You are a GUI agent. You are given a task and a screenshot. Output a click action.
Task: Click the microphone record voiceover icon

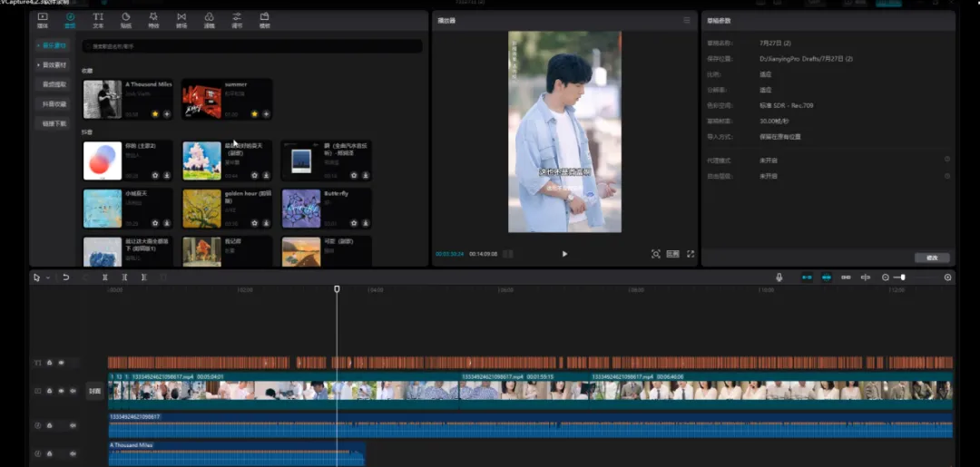tap(779, 277)
